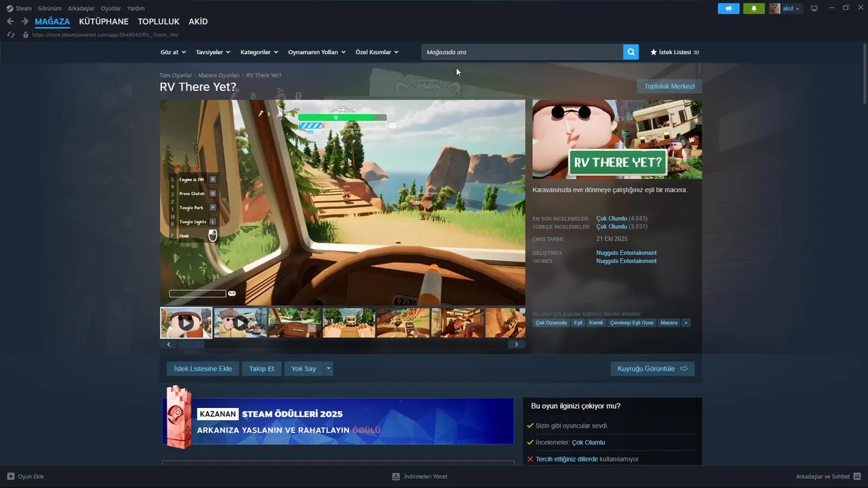Click Tercih ettiğiniz dillerde link
Image resolution: width=868 pixels, height=488 pixels.
coord(567,459)
